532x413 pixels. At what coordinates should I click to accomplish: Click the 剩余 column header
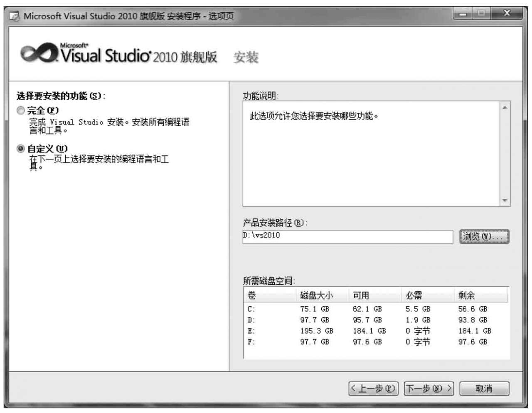click(x=480, y=295)
